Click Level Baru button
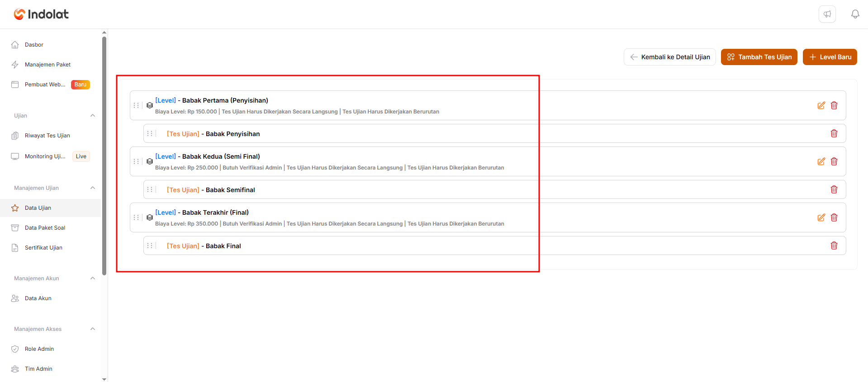This screenshot has height=382, width=868. (830, 57)
